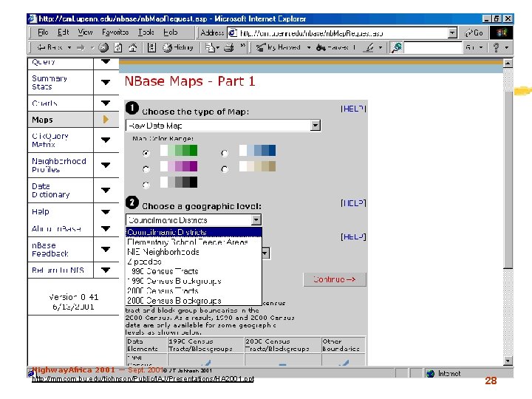This screenshot has height=399, width=532.
Task: Click the Print toolbar icon
Action: 229,47
